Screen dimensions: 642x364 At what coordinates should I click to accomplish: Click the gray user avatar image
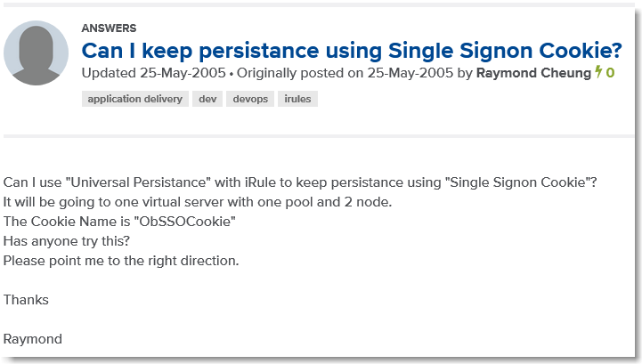click(x=37, y=53)
